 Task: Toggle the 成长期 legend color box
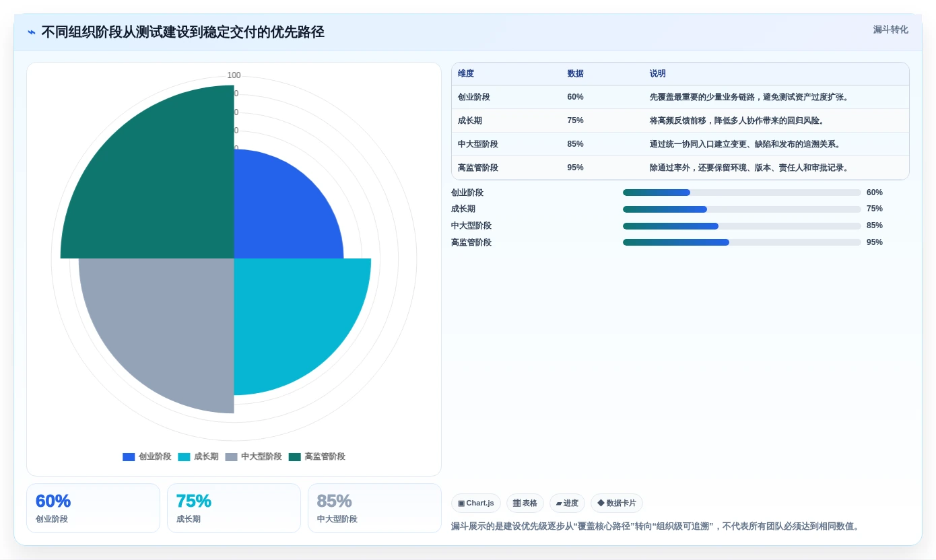pos(184,457)
